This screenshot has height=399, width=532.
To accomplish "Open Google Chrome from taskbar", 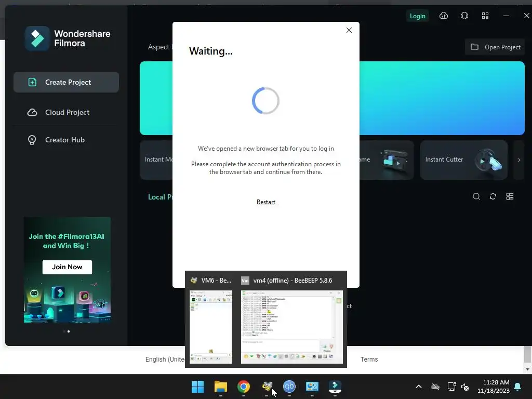I will coord(243,387).
